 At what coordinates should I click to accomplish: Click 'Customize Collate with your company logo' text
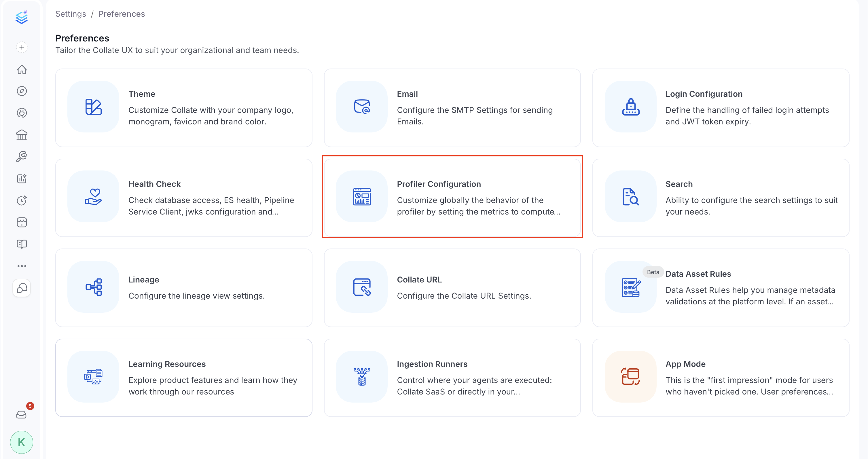point(211,115)
